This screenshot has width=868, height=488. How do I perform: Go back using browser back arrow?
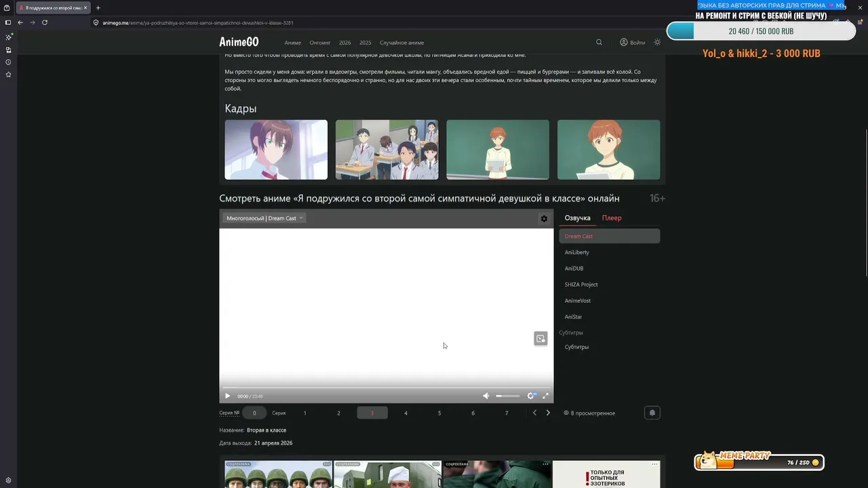20,22
